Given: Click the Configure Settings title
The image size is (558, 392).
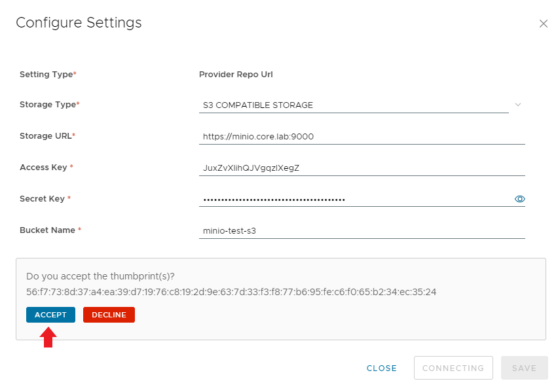Looking at the screenshot, I should [79, 23].
